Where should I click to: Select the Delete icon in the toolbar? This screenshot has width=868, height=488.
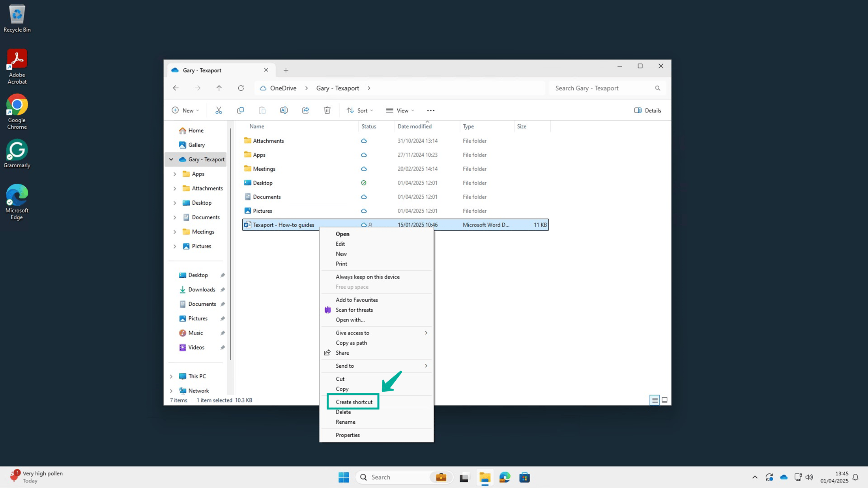click(327, 110)
